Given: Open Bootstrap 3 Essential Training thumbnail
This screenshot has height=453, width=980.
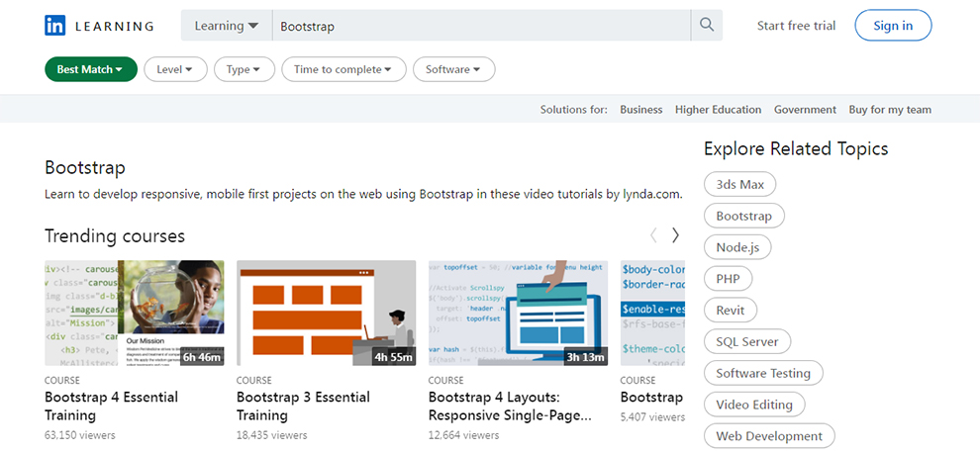Looking at the screenshot, I should 327,313.
